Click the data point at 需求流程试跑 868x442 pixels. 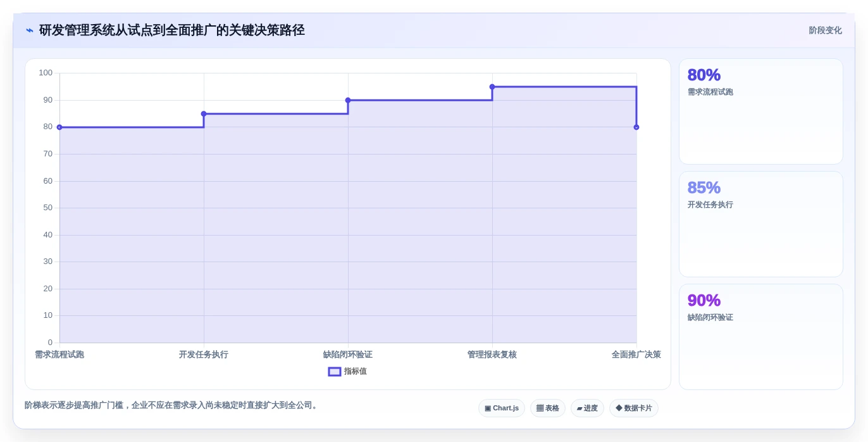tap(59, 127)
